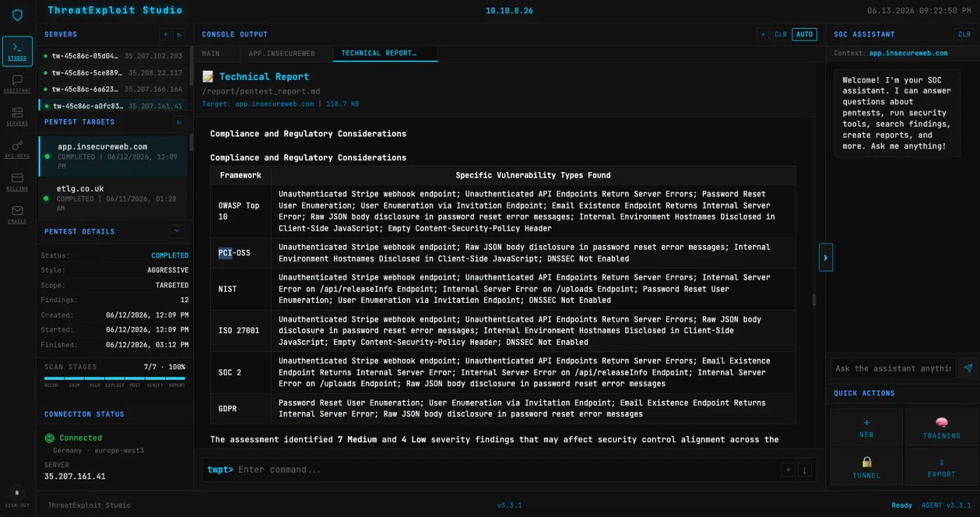Image resolution: width=980 pixels, height=517 pixels.
Task: Click the Framework column header
Action: 241,176
